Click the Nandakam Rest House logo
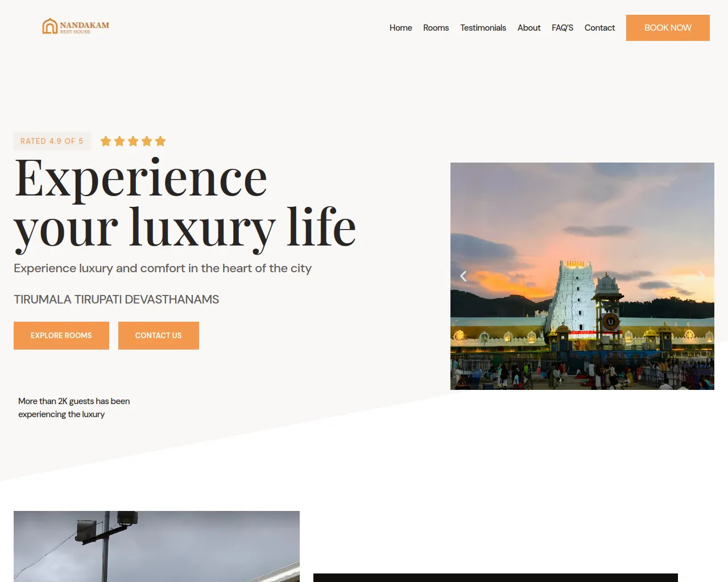The image size is (728, 582). tap(76, 26)
